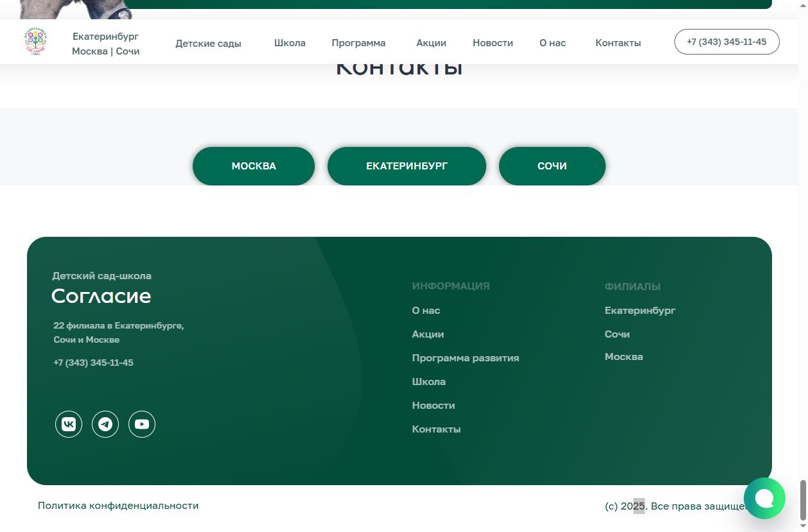808x532 pixels.
Task: Select Акции in the top navigation
Action: pyautogui.click(x=431, y=43)
